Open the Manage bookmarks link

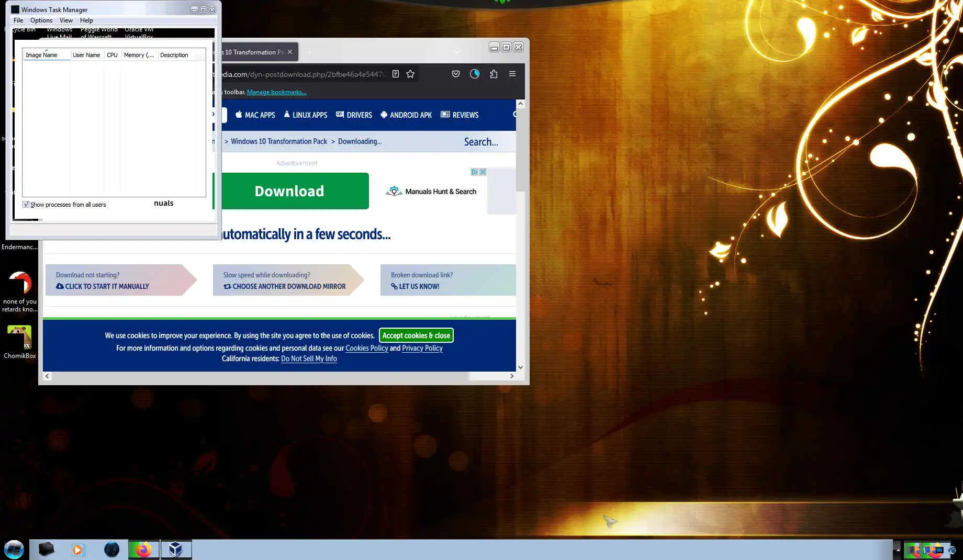click(277, 92)
